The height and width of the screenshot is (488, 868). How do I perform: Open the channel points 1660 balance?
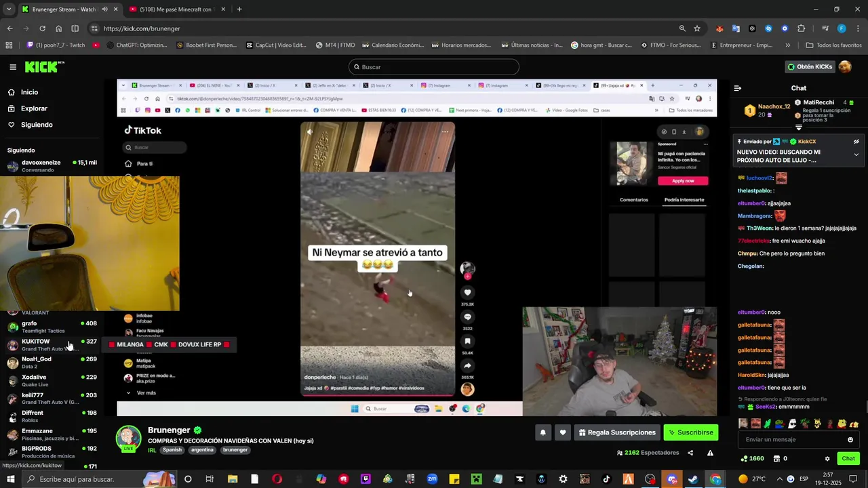pyautogui.click(x=753, y=459)
